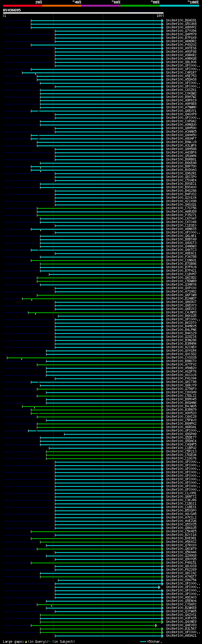Click the red ~20% legend color bar
The height and width of the screenshot is (644, 202).
(x=23, y=6)
